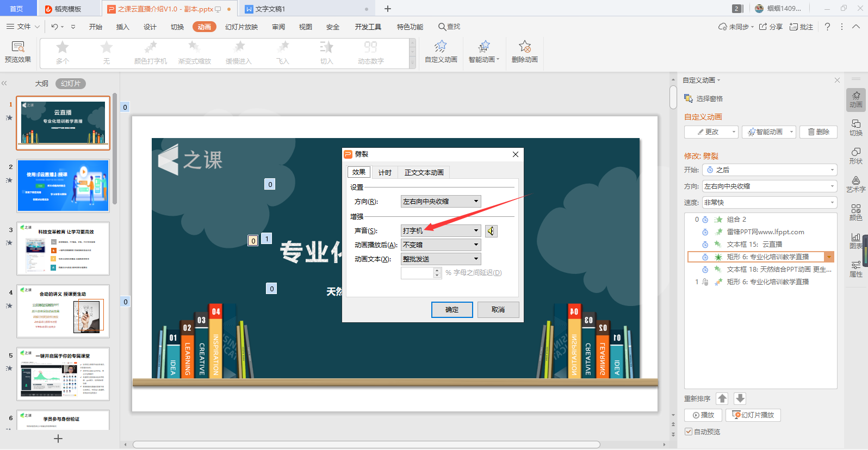Open the 属性 sidebar panel
Screen dimensions: 868x450
click(x=856, y=269)
